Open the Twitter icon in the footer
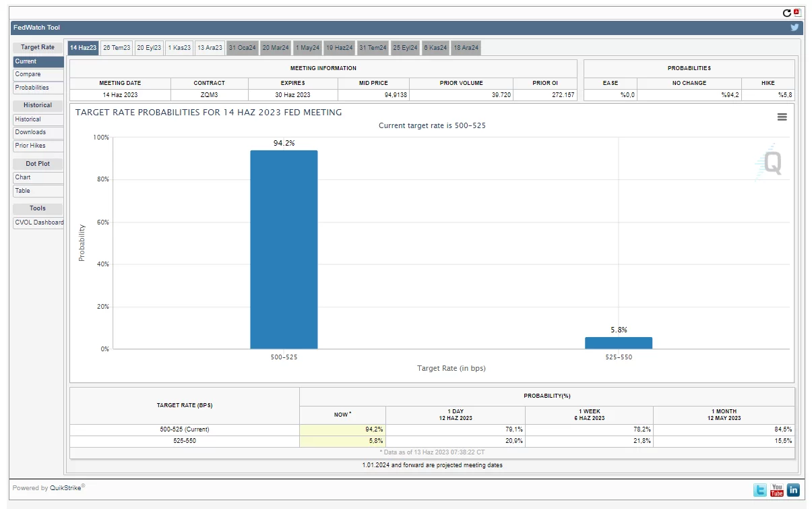The height and width of the screenshot is (509, 812). pyautogui.click(x=759, y=490)
